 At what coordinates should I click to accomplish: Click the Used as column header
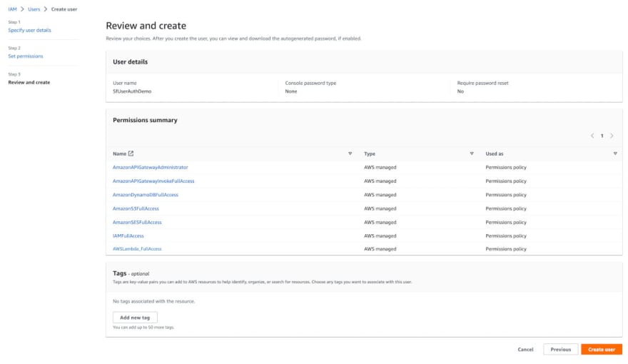click(x=495, y=153)
